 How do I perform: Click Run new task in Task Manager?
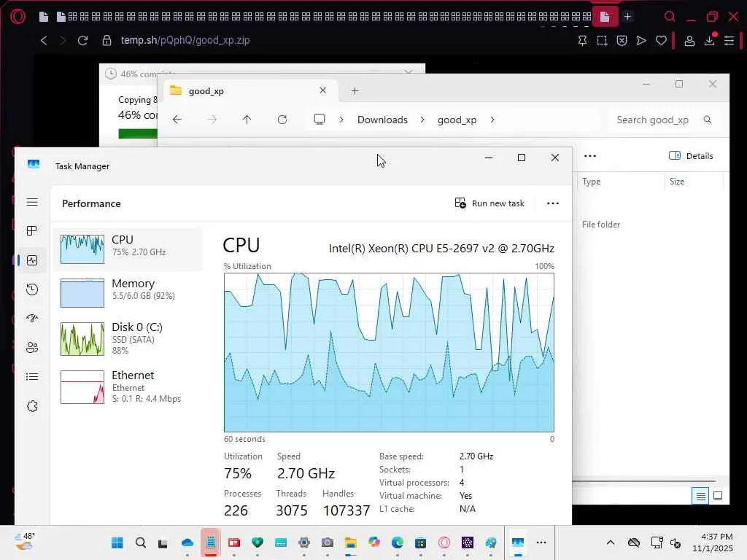pyautogui.click(x=489, y=203)
